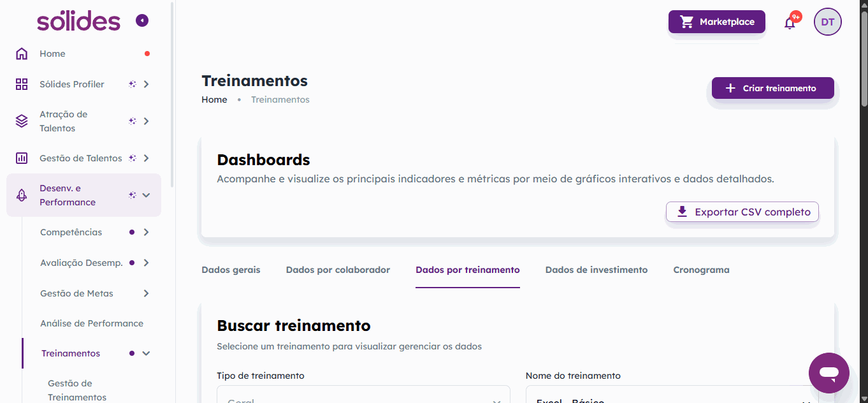Click the Marketplace cart icon
The height and width of the screenshot is (403, 868).
(686, 22)
